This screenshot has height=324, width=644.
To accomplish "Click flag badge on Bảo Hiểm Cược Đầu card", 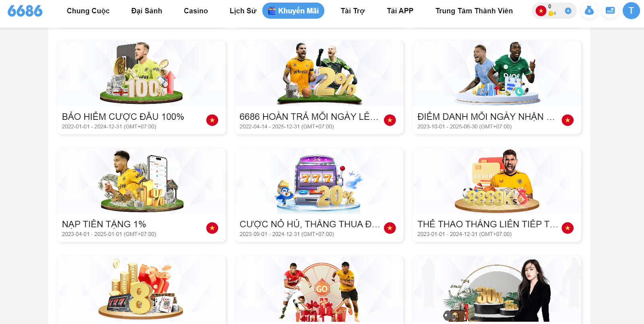I will [212, 120].
